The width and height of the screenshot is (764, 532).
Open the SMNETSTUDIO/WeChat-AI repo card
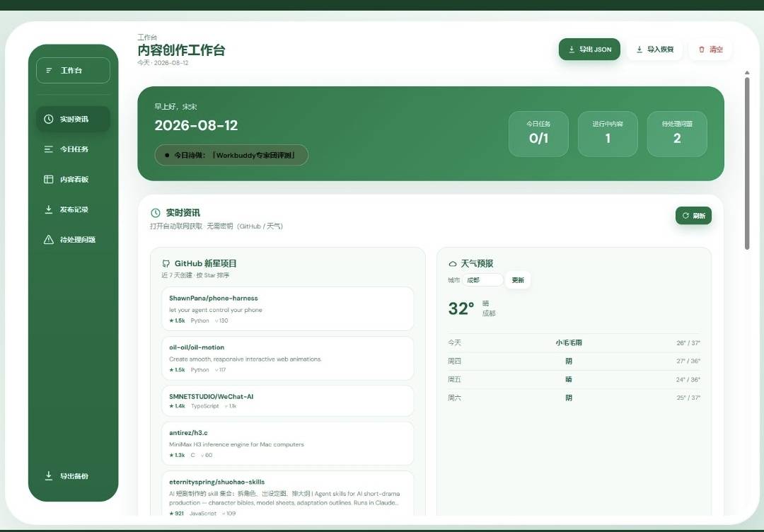287,401
